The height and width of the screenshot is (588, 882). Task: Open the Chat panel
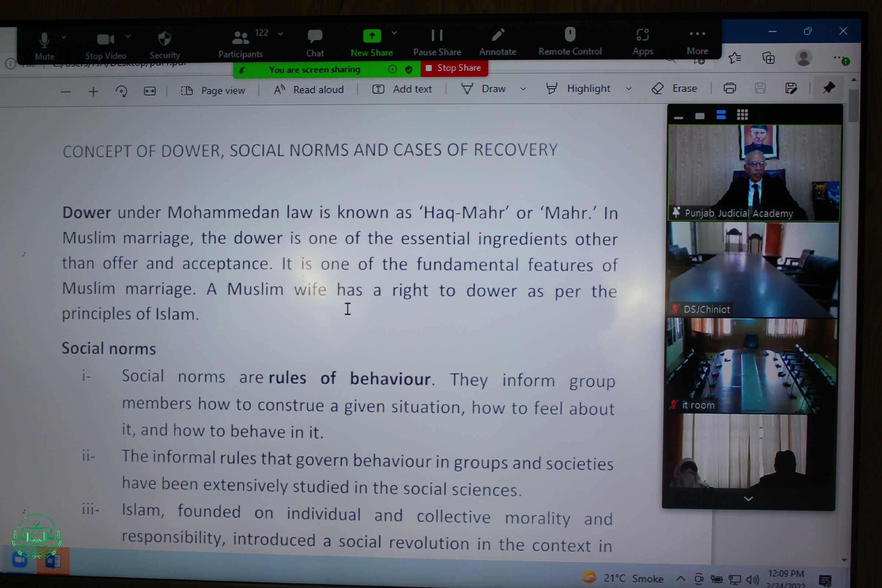[315, 36]
